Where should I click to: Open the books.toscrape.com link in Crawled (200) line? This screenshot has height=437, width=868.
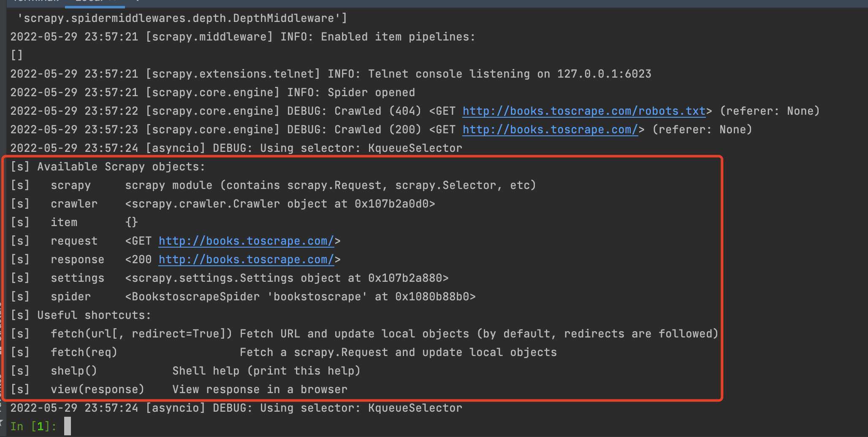coord(550,129)
